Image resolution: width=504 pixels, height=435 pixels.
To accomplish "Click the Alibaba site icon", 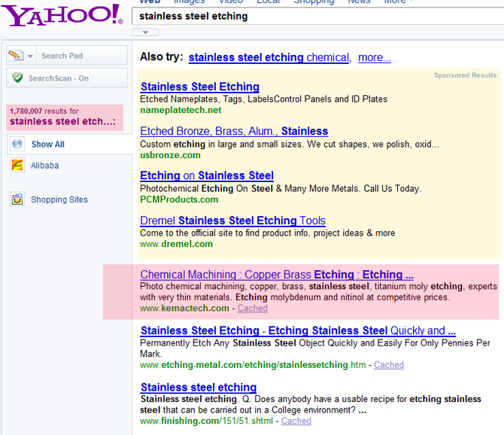I will pyautogui.click(x=17, y=166).
